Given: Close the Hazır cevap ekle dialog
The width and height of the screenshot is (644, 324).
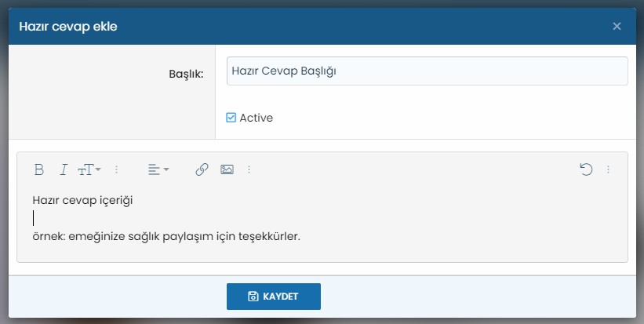Looking at the screenshot, I should click(617, 27).
